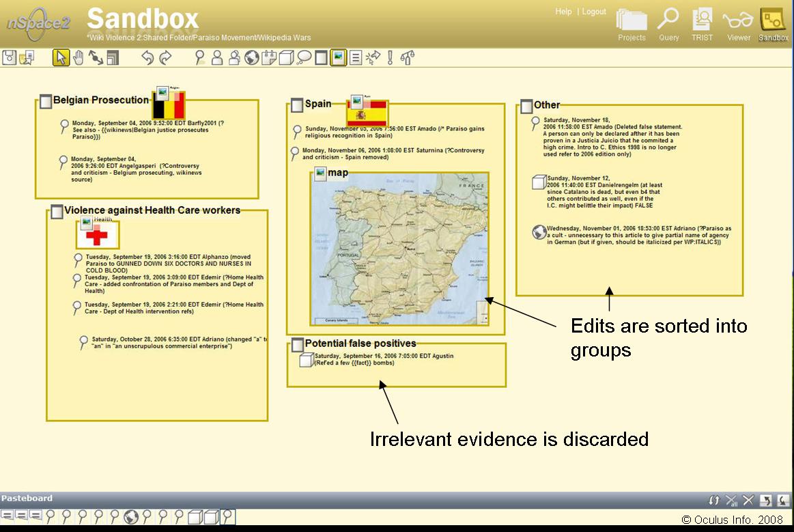The image size is (794, 532).
Task: Click the calendar date icon
Action: [269, 58]
